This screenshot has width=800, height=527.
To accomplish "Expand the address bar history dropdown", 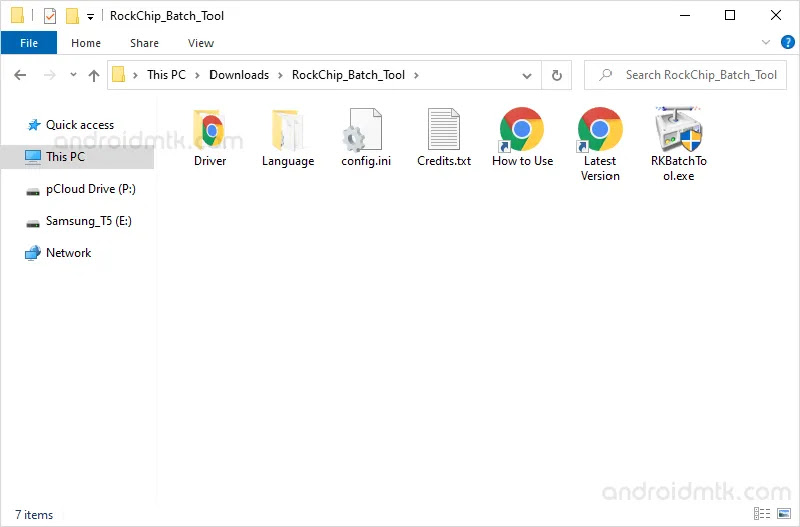I will click(x=527, y=76).
